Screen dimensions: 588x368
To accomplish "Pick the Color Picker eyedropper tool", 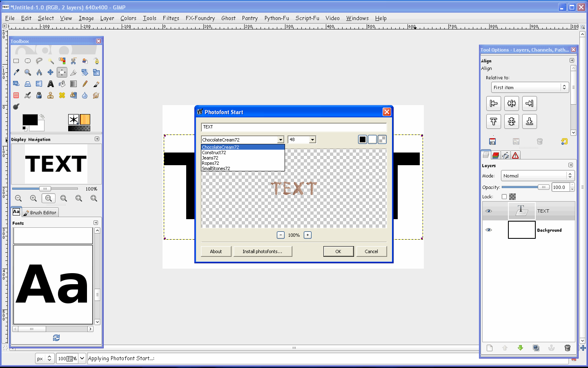I will click(16, 72).
